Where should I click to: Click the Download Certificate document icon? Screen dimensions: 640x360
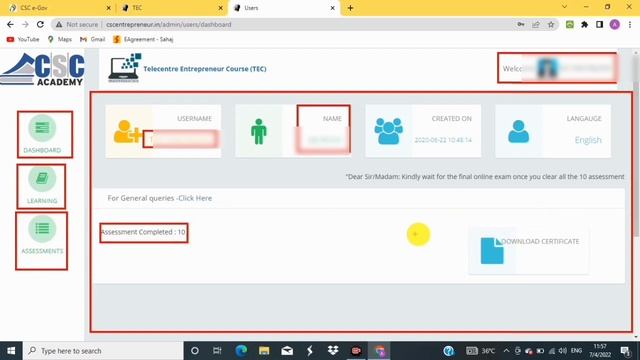coord(492,250)
